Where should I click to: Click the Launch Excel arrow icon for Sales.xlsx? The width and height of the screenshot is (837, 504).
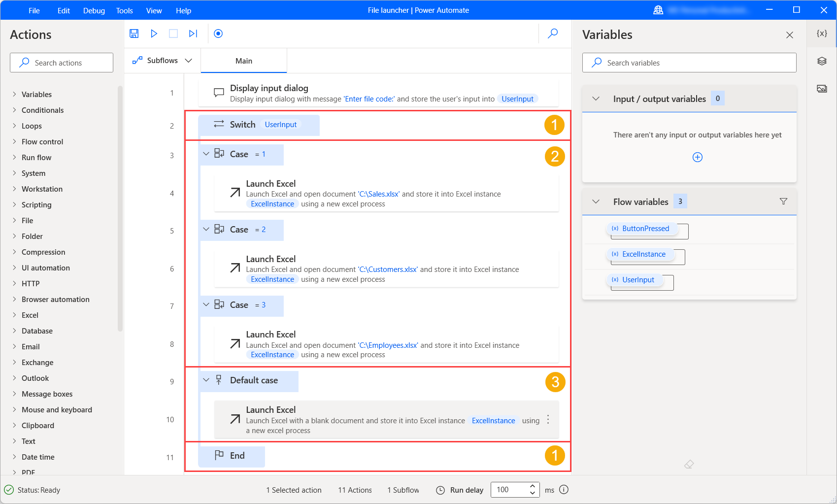point(235,193)
